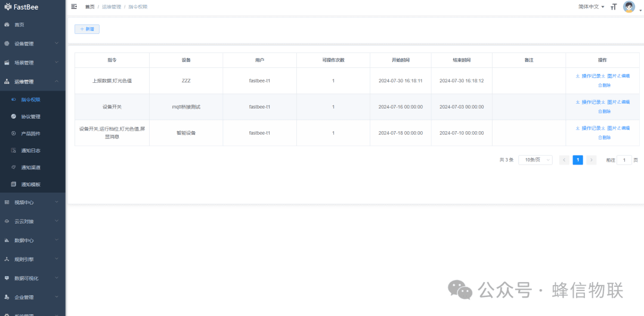
Task: Expand 规则引擎 using its chevron arrow
Action: point(57,259)
